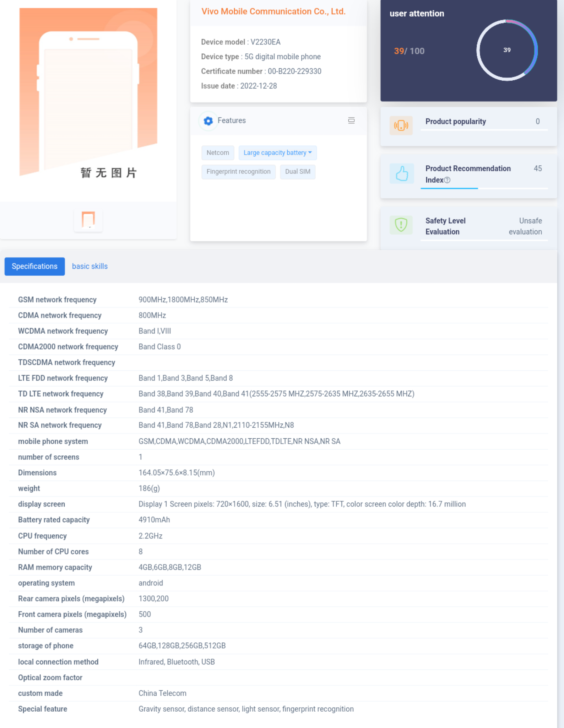Click the Safety Level Evaluation label
Viewport: 564px width, 728px height.
(x=445, y=226)
